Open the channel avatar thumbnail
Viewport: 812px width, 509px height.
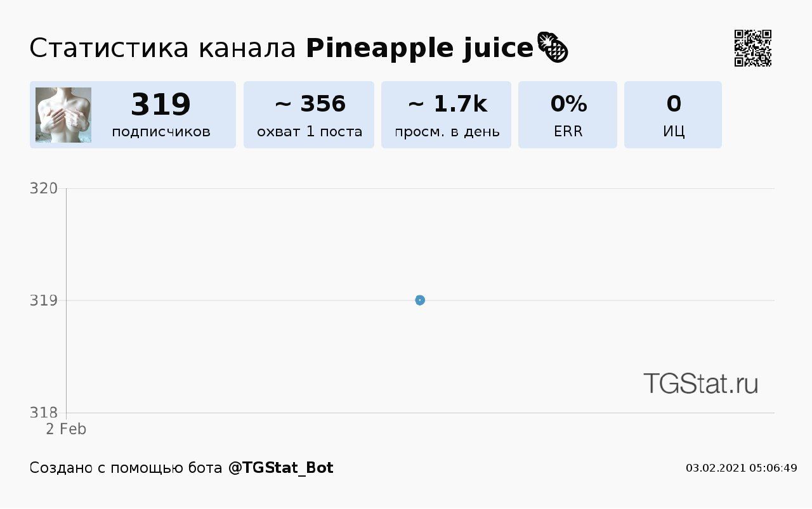point(63,115)
